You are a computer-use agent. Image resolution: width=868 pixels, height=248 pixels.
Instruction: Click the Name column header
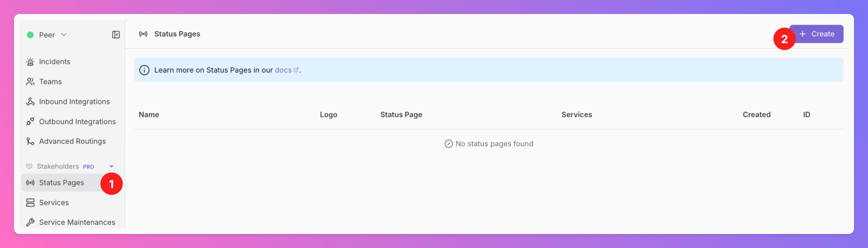click(149, 115)
